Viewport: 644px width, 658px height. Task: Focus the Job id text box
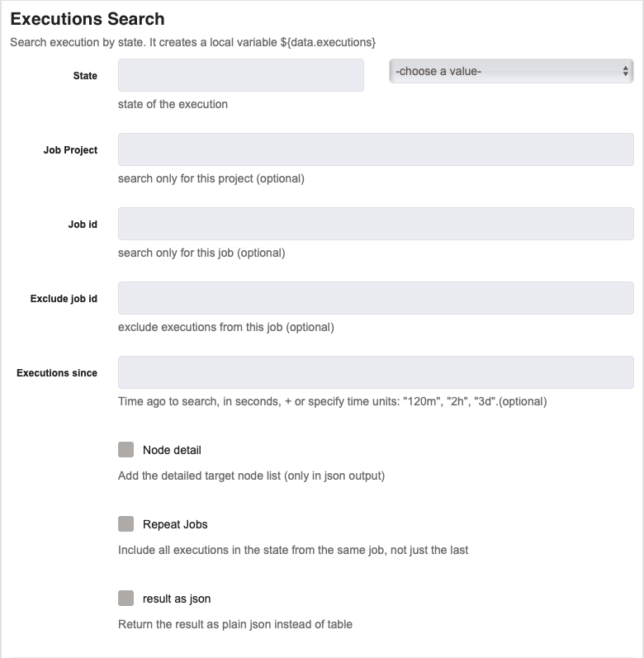(x=376, y=224)
